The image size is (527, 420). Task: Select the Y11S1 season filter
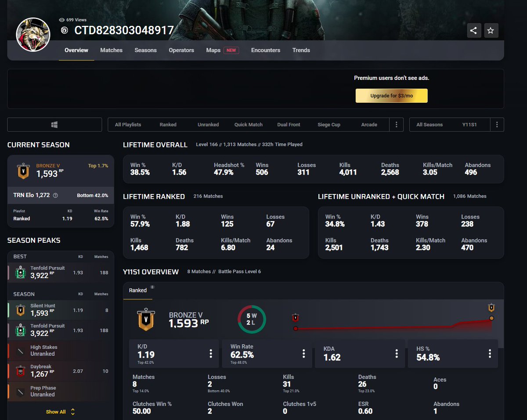(x=469, y=125)
